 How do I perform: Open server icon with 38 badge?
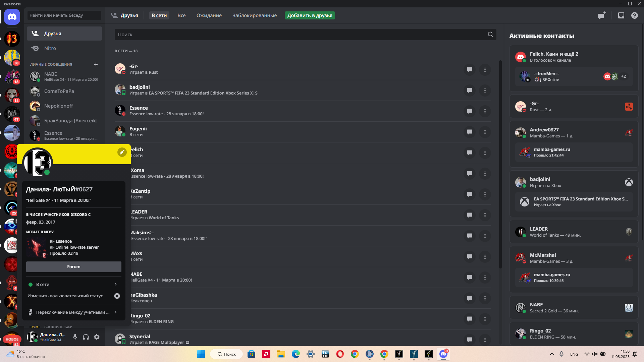(x=12, y=58)
